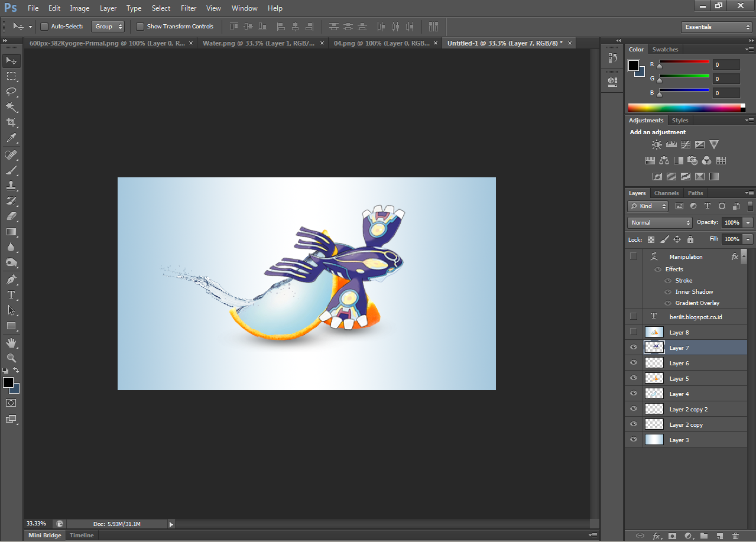This screenshot has height=542, width=756.
Task: Open the status bar info arrow
Action: (171, 524)
